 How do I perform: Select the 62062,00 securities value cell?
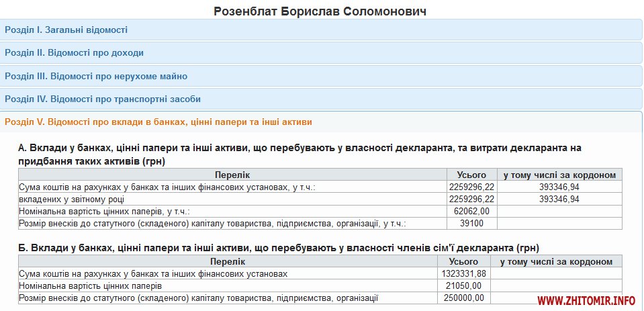471,211
